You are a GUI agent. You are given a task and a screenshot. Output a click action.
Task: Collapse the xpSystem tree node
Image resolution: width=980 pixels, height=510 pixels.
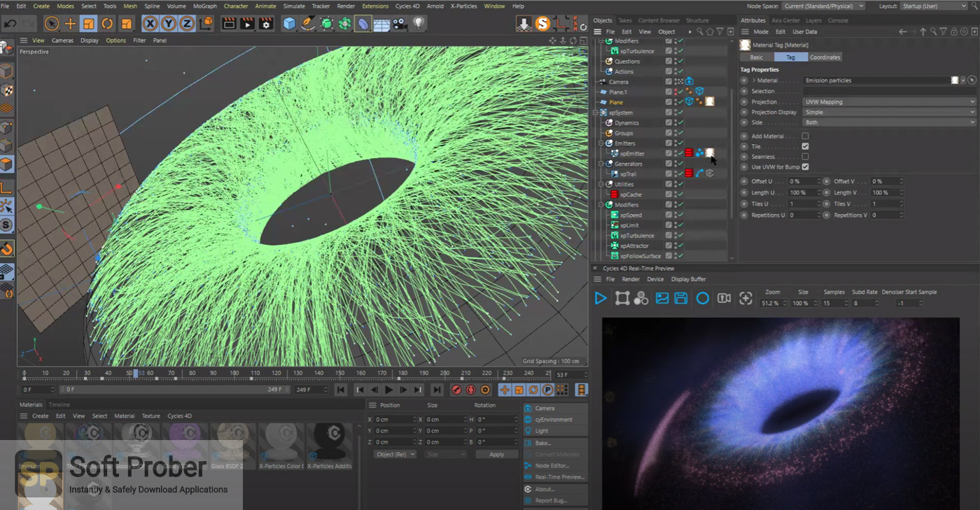[596, 113]
